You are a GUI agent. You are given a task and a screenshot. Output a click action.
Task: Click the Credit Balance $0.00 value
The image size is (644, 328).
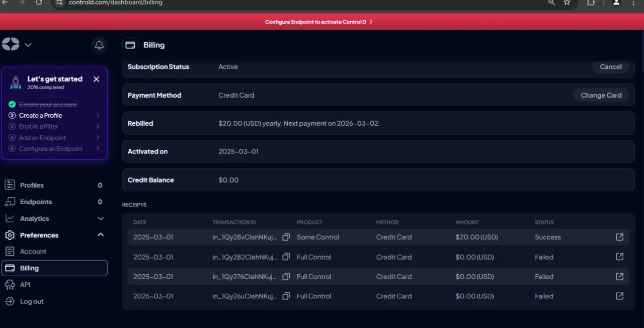tap(228, 180)
